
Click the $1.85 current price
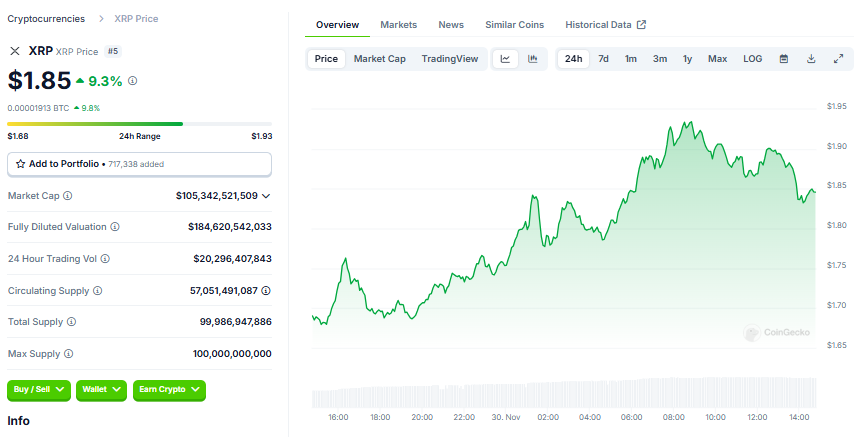click(39, 81)
